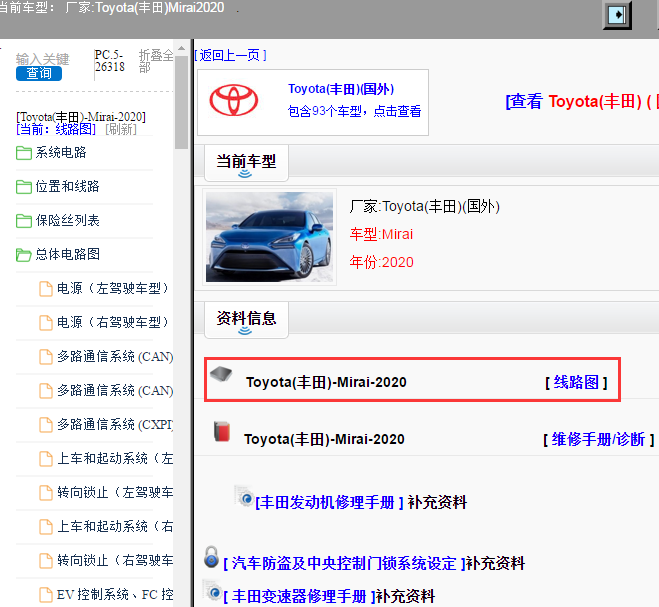
Task: Click the arrow panel toggle icon in header
Action: click(x=617, y=15)
